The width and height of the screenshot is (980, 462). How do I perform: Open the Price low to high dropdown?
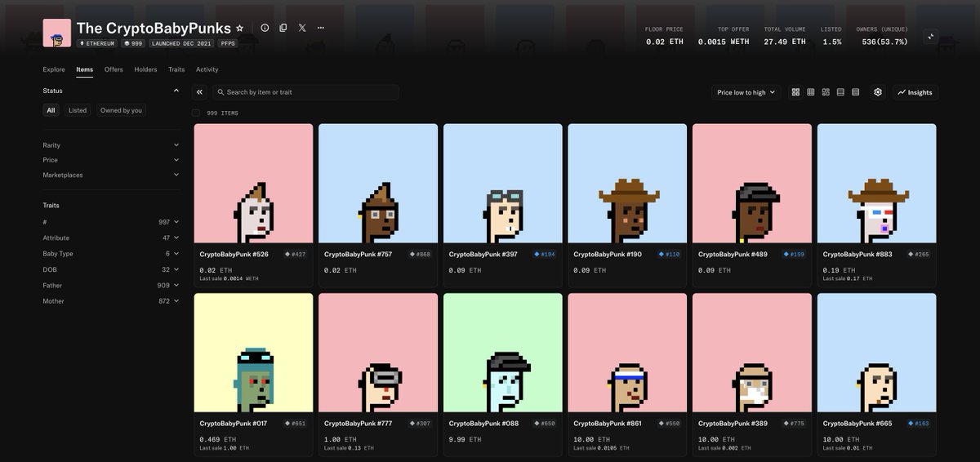coord(746,92)
